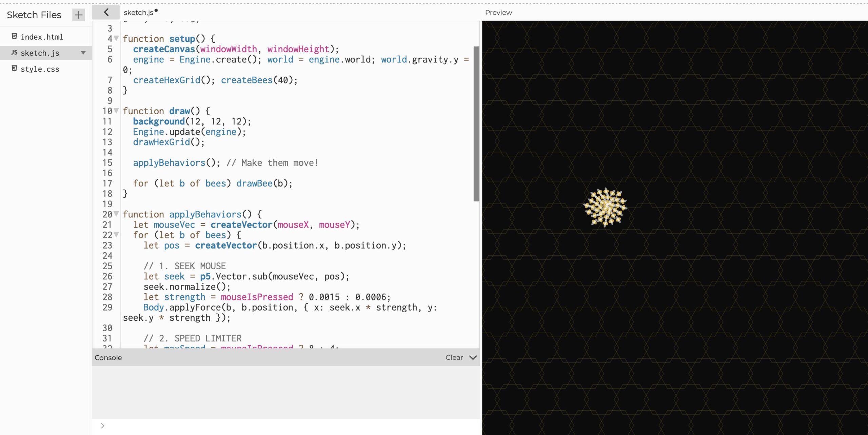Fold the draw function at line 10

116,111
